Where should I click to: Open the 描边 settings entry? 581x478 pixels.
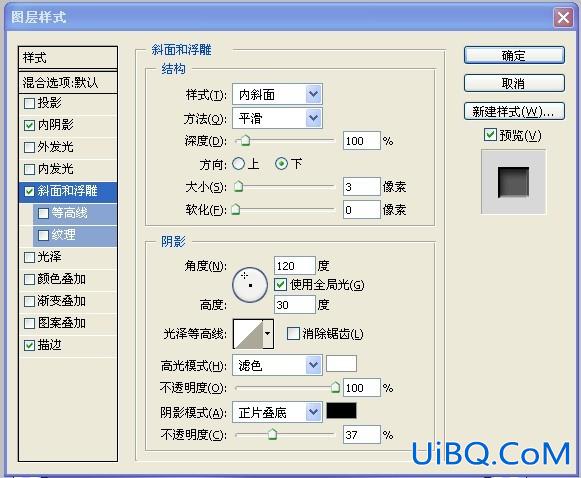tap(50, 345)
